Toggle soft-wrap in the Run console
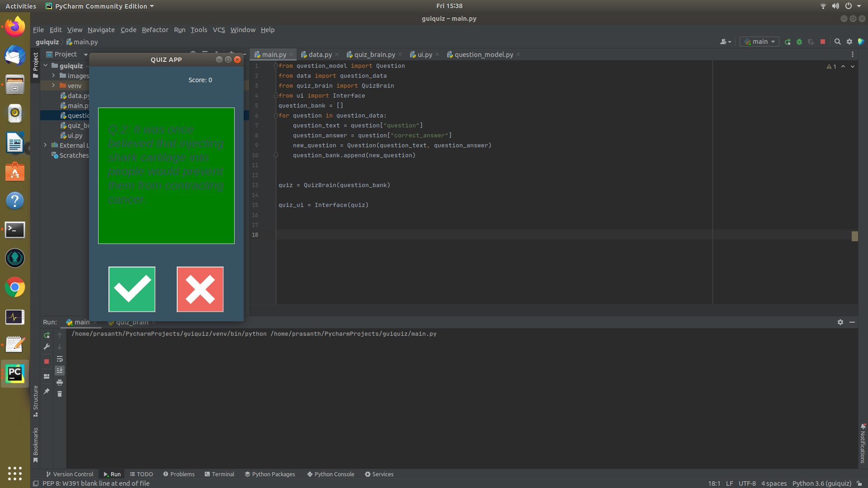This screenshot has width=868, height=488. pos(60,359)
